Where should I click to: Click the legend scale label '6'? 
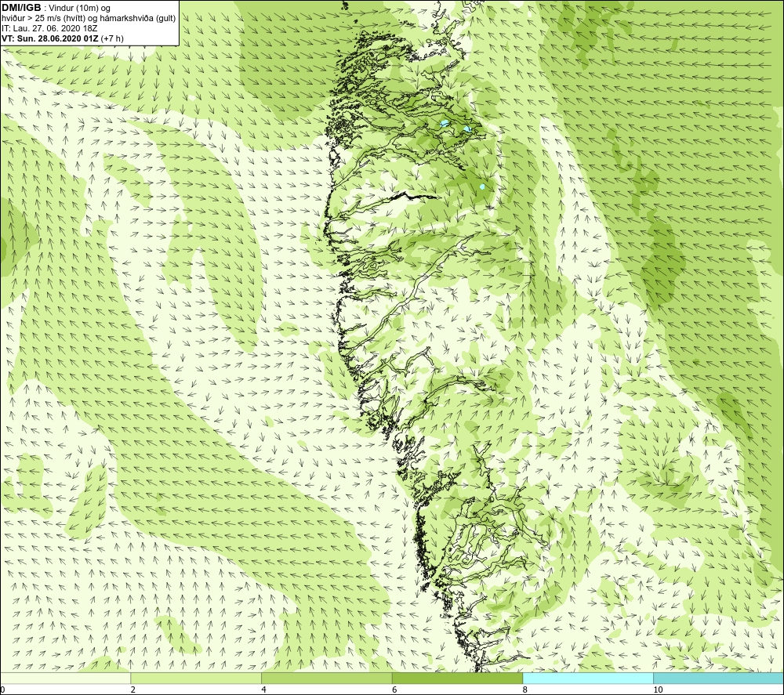(x=394, y=690)
